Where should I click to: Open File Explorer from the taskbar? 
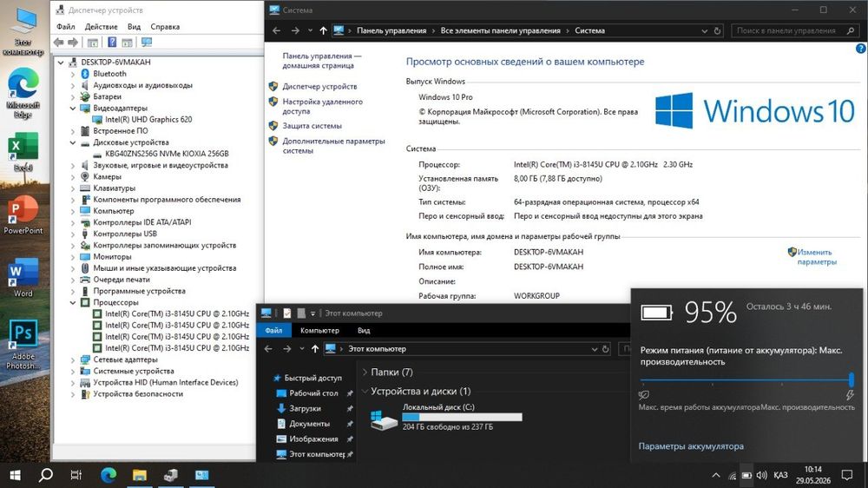point(140,475)
